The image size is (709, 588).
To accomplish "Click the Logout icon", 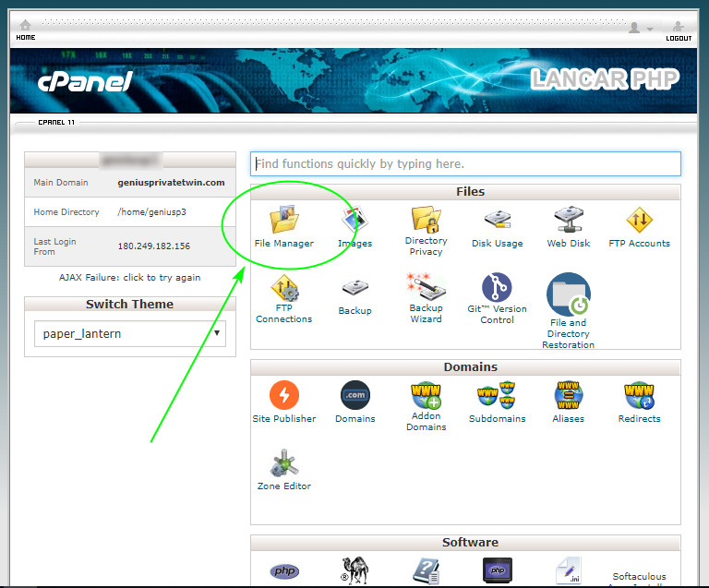I will 679,31.
